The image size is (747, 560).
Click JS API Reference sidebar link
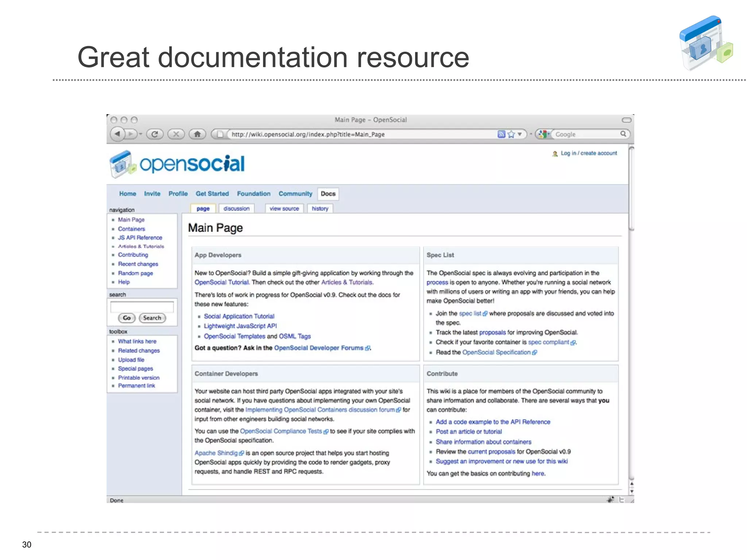140,237
